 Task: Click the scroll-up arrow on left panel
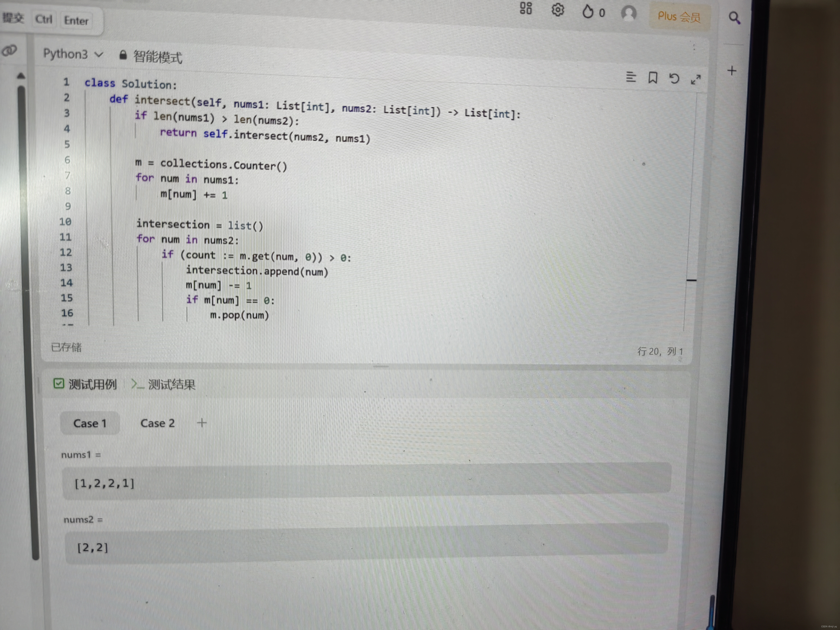tap(21, 76)
